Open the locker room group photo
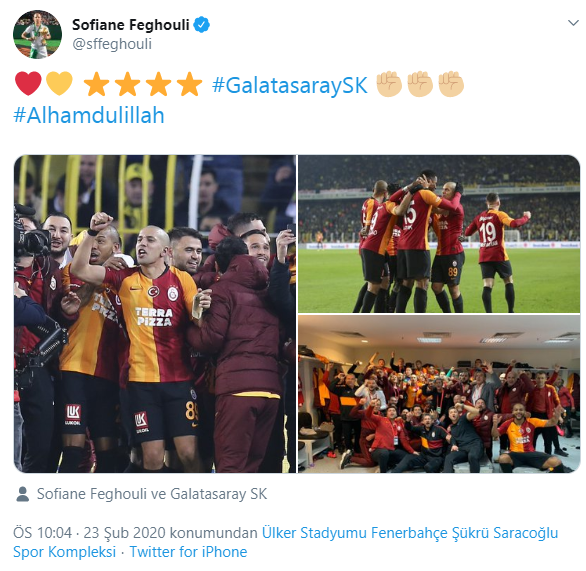This screenshot has width=586, height=571. pyautogui.click(x=439, y=394)
